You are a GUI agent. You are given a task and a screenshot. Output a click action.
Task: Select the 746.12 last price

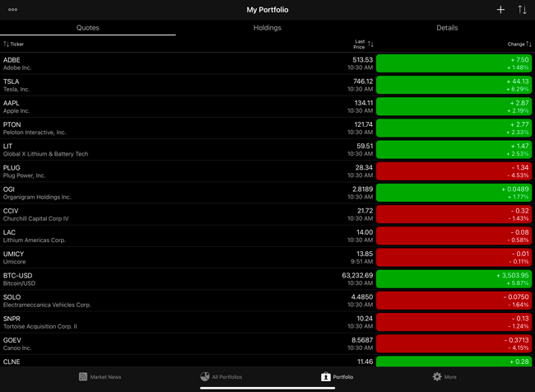point(363,82)
